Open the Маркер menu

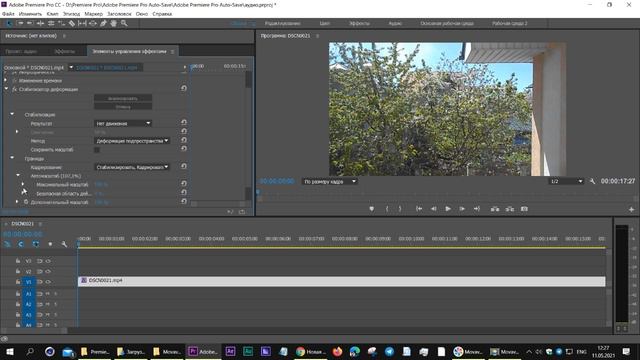(x=93, y=14)
